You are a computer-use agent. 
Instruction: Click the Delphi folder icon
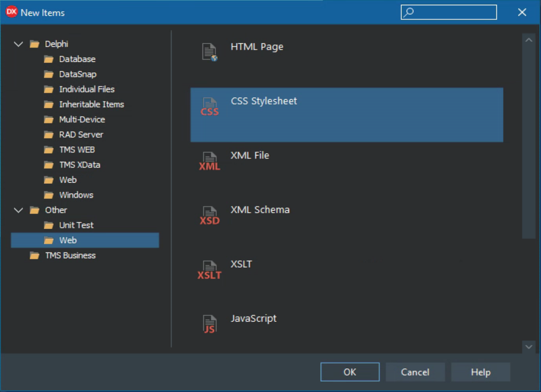[35, 44]
